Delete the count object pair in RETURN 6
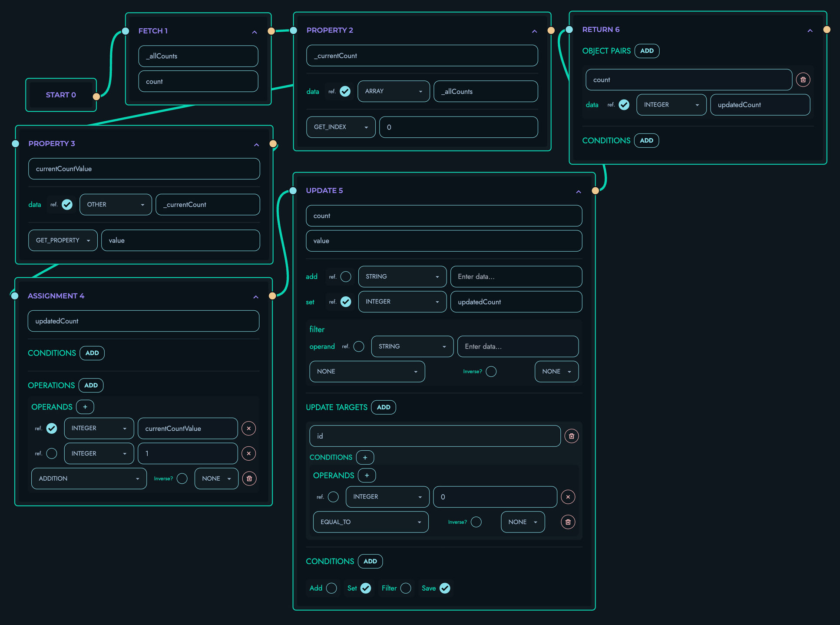Screen dimensions: 840x625 click(803, 80)
